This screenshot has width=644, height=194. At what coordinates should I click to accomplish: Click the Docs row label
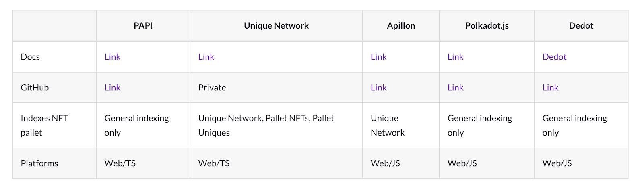click(30, 57)
